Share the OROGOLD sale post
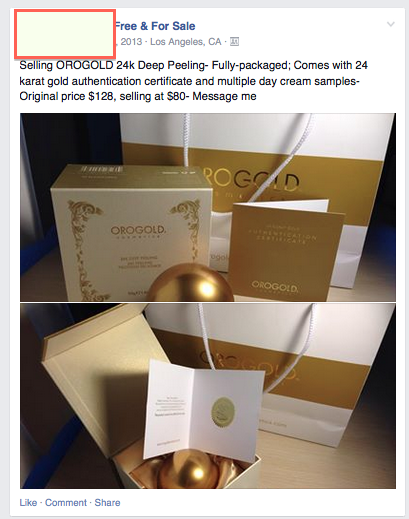 pos(107,502)
